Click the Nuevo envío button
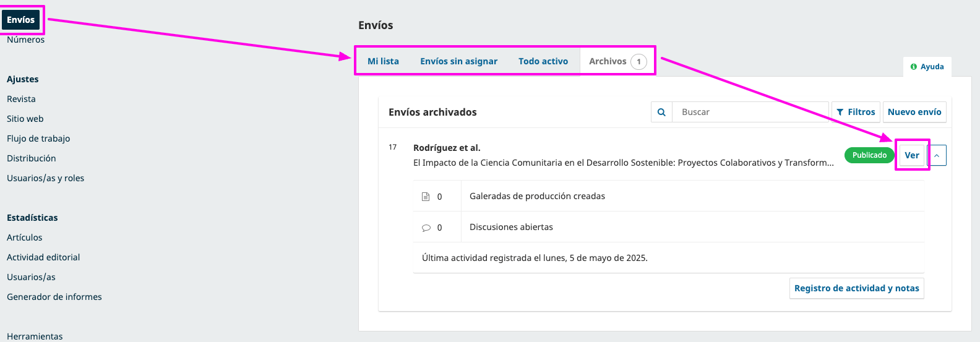This screenshot has width=980, height=342. [914, 112]
